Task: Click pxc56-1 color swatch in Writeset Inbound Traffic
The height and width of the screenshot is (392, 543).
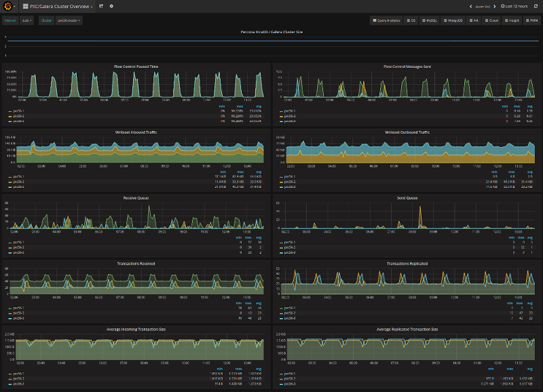Action: tap(10, 176)
